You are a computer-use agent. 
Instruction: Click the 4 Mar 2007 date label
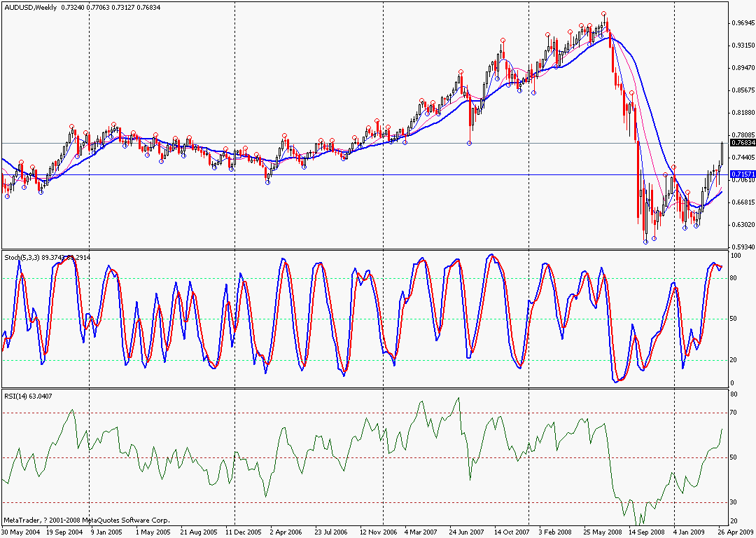click(x=421, y=532)
